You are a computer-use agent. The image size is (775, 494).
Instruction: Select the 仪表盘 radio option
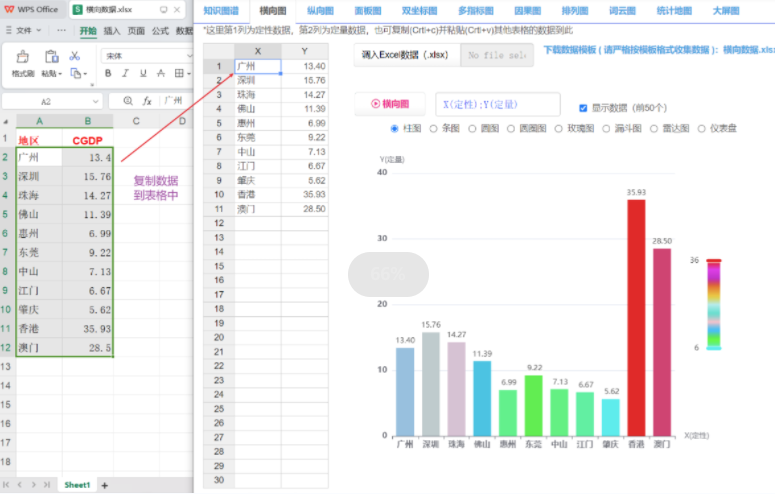pyautogui.click(x=701, y=129)
